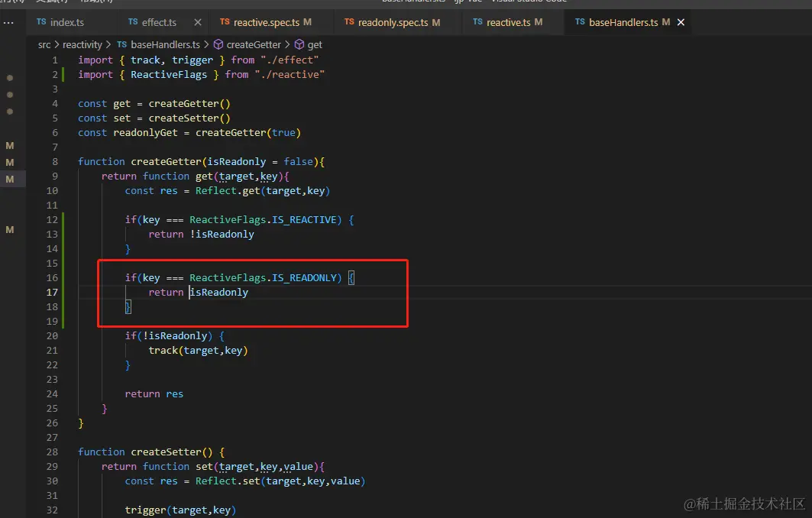Click 'createSetter' in function declaration line 28
Screen dimensions: 812x518
pos(166,452)
